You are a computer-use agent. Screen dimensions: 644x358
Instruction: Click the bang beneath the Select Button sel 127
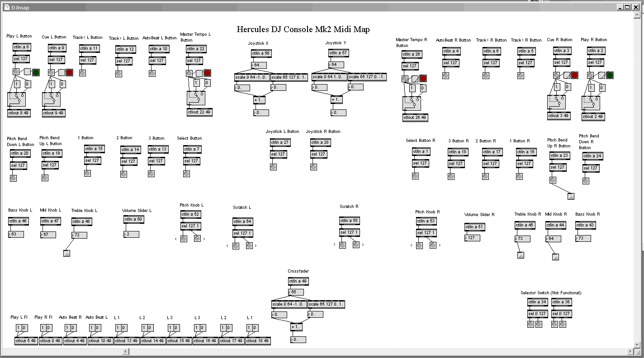(186, 173)
